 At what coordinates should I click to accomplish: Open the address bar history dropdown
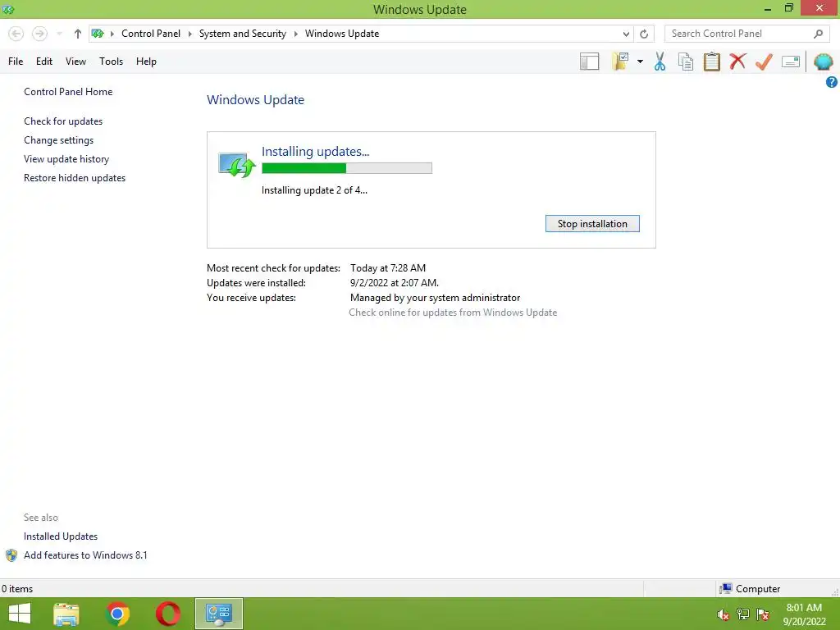626,34
